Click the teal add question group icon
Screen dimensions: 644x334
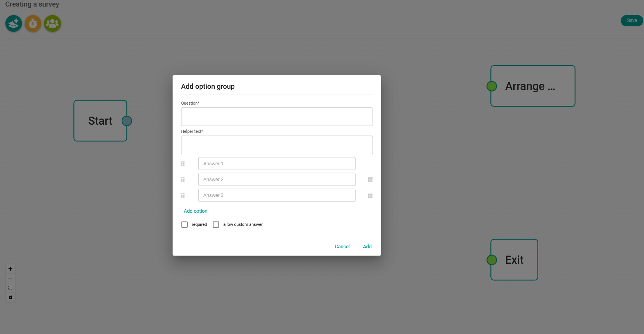coord(13,23)
